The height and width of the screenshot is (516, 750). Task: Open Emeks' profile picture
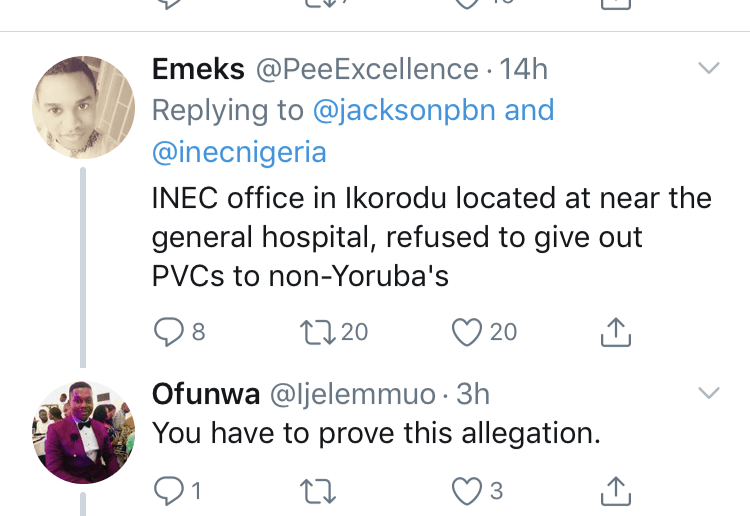(x=83, y=108)
